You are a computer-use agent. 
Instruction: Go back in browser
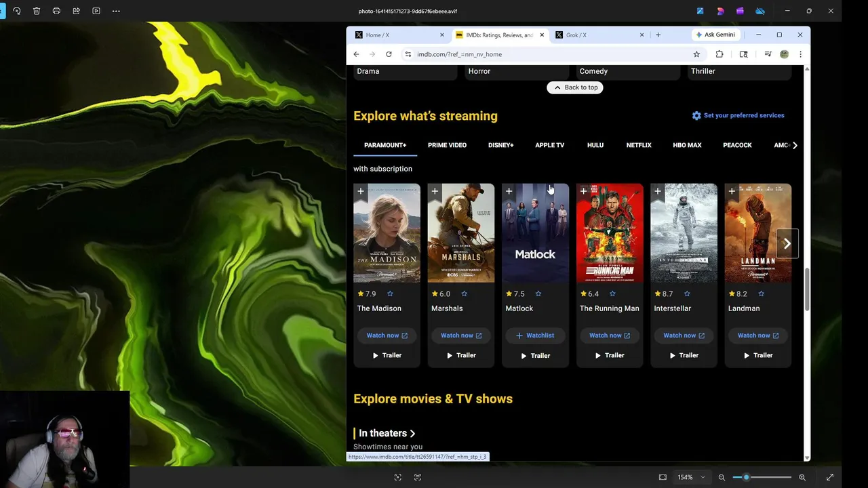356,54
